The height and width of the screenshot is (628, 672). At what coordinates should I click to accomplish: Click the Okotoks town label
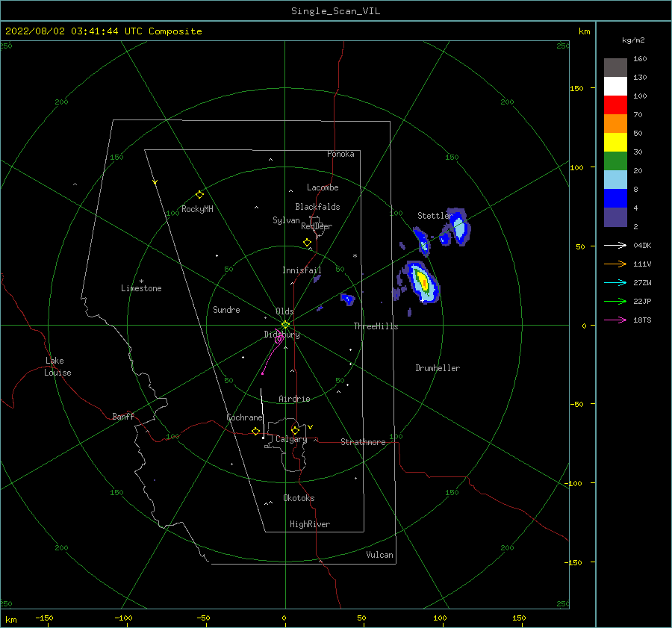299,498
